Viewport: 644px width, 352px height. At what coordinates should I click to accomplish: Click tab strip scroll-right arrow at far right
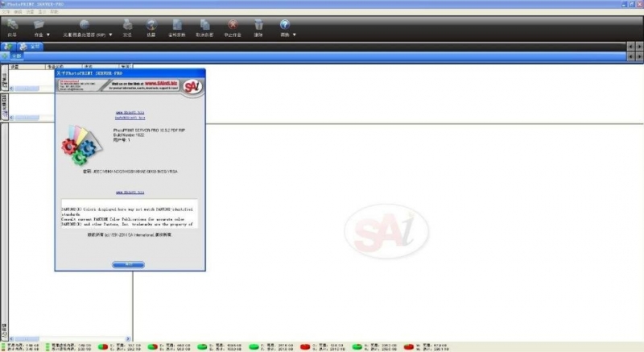pos(639,47)
